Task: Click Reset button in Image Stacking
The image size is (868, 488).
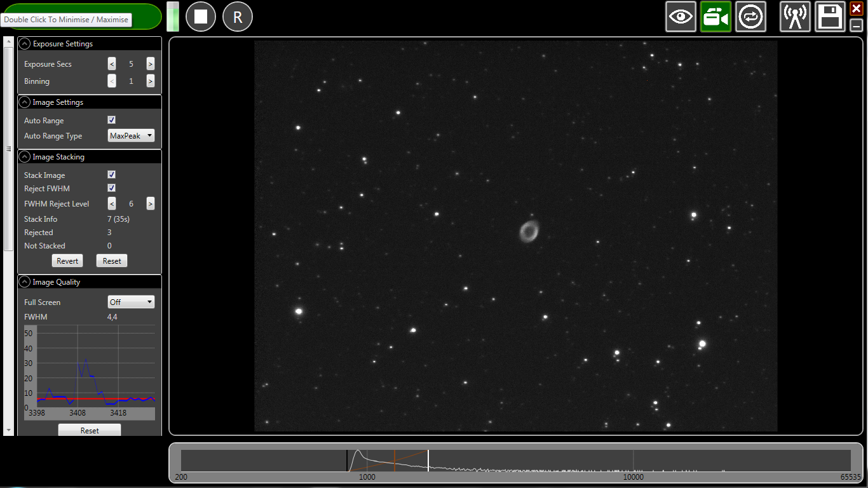Action: pos(112,261)
